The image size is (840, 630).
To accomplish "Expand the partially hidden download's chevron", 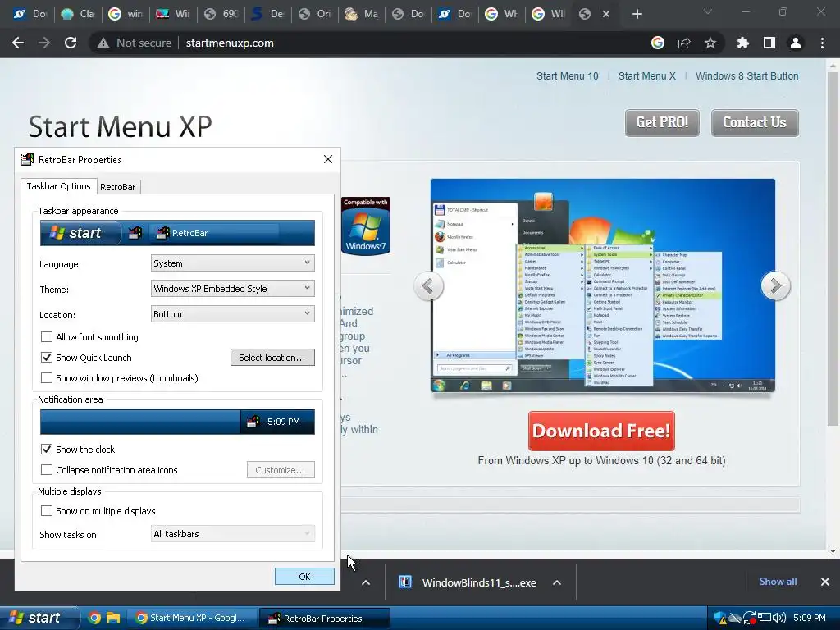I will coord(366,582).
